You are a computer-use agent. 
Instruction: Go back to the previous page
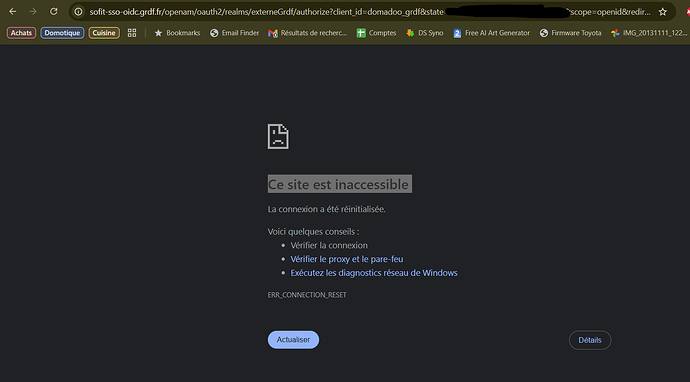click(x=13, y=12)
